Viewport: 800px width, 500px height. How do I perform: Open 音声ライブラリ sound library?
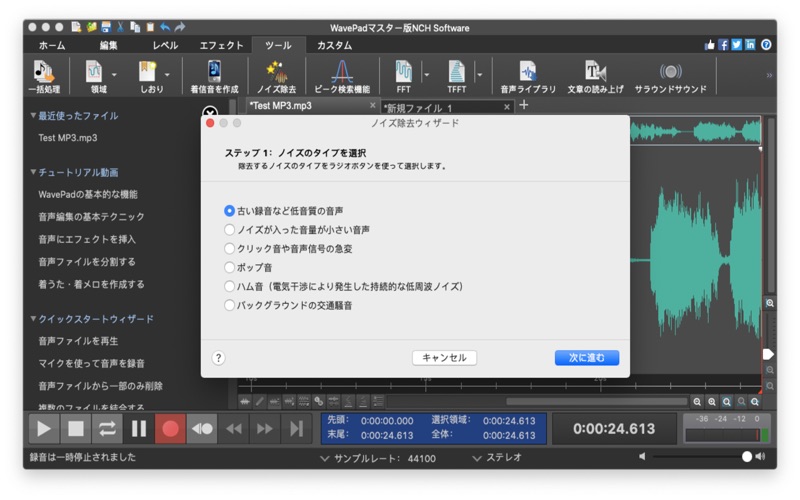point(528,76)
